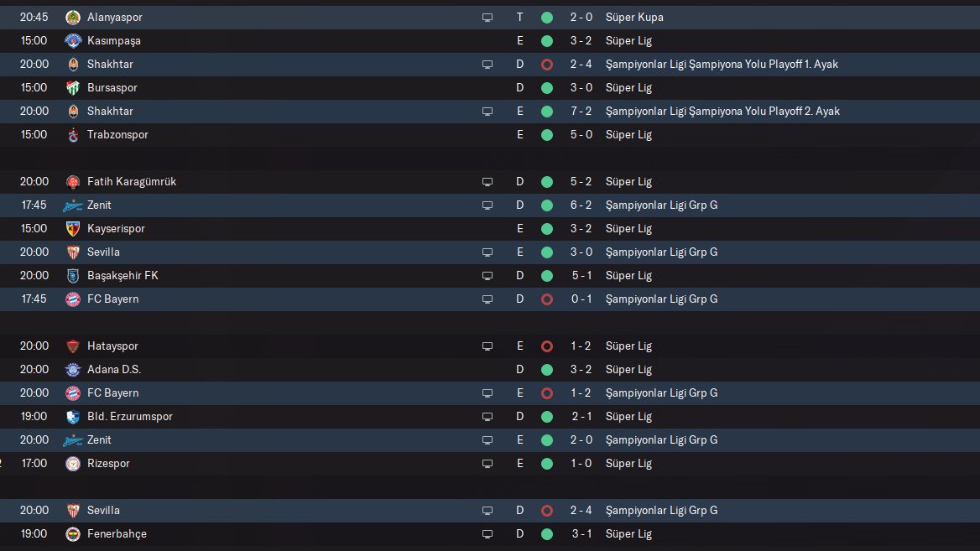Click the Süper Kupa competition link
980x551 pixels.
tap(634, 18)
